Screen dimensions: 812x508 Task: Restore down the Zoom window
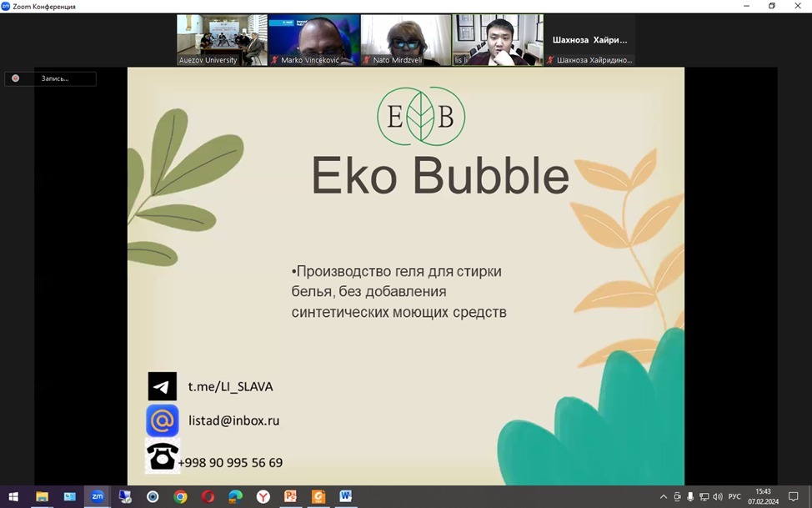[772, 6]
